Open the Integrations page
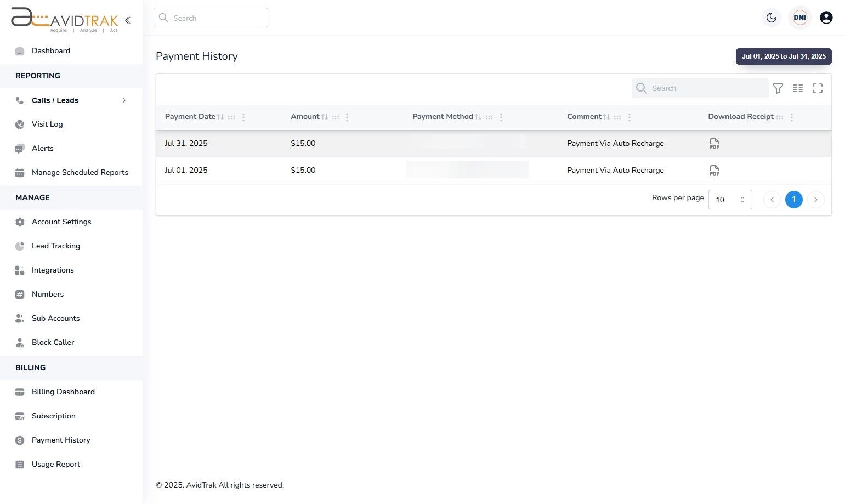This screenshot has width=845, height=504. tap(53, 270)
